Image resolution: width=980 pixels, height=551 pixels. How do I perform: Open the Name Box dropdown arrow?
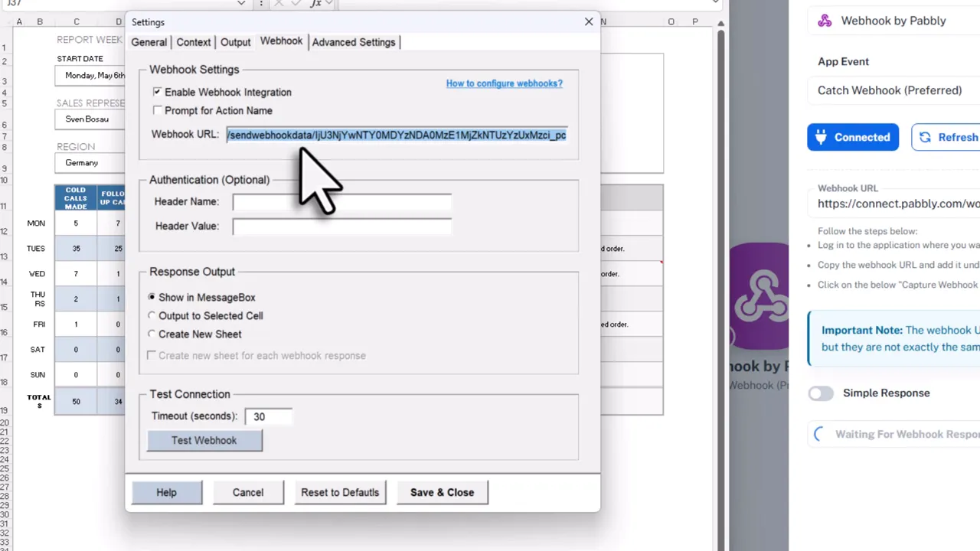coord(241,3)
